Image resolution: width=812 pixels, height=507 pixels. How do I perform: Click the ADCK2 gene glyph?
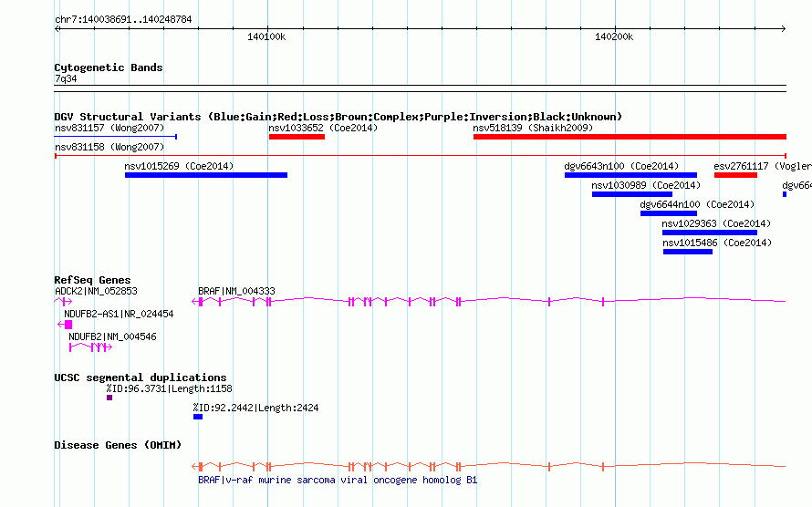63,302
